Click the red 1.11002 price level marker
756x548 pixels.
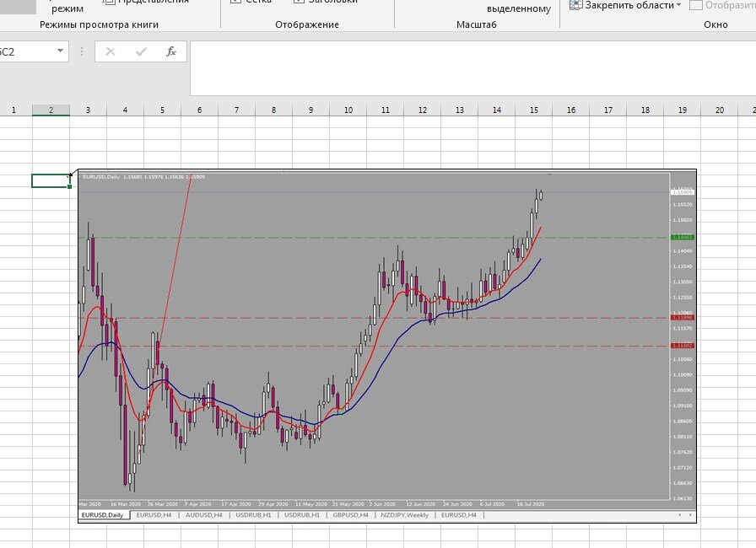pyautogui.click(x=683, y=346)
